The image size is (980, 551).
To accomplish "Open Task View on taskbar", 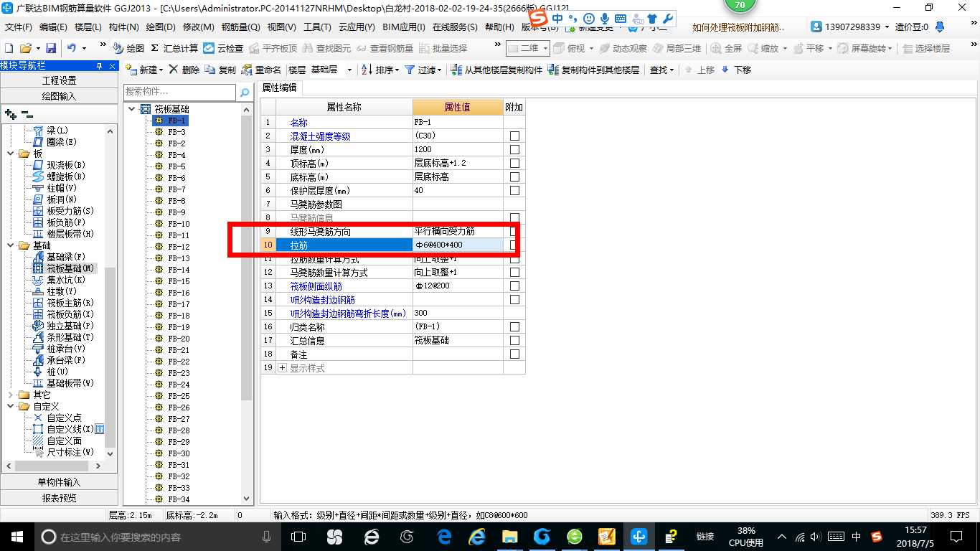I will click(298, 536).
